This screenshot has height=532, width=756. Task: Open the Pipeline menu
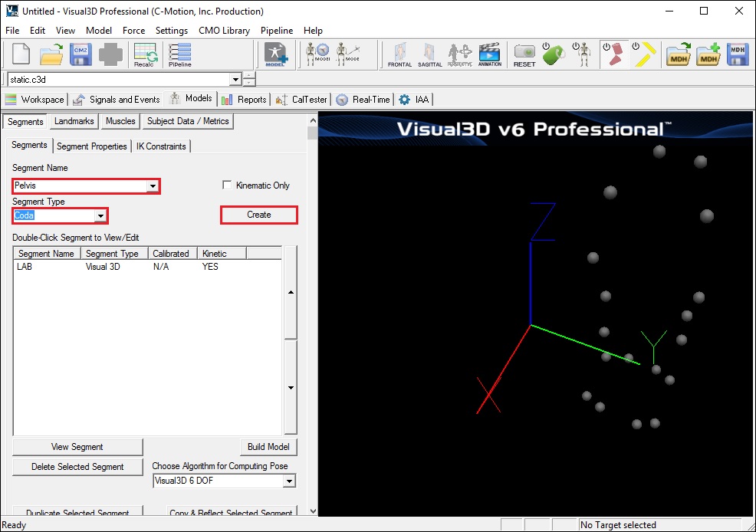pyautogui.click(x=277, y=31)
